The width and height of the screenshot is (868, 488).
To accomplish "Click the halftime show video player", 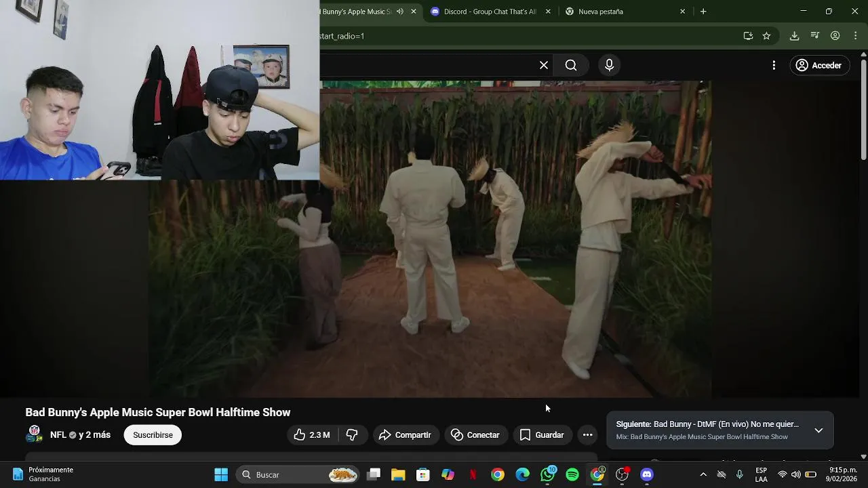I will point(430,239).
